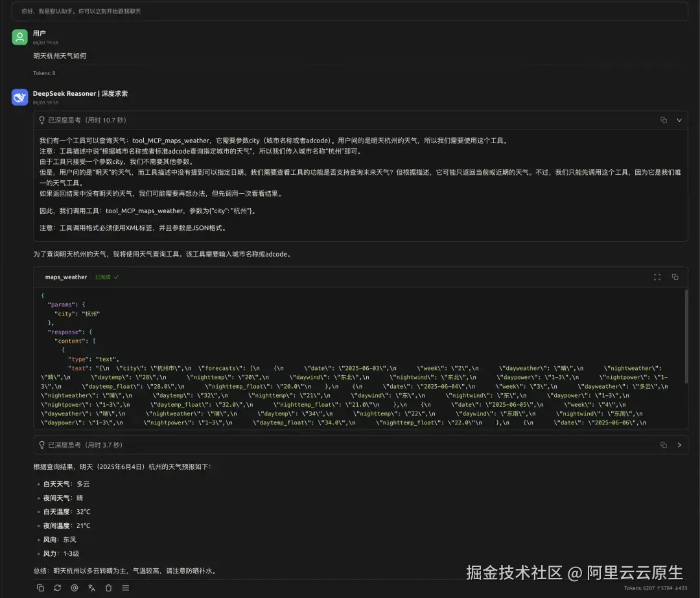Click the sentence 为了查询明天杭州的天气
This screenshot has width=700, height=598.
coord(163,254)
